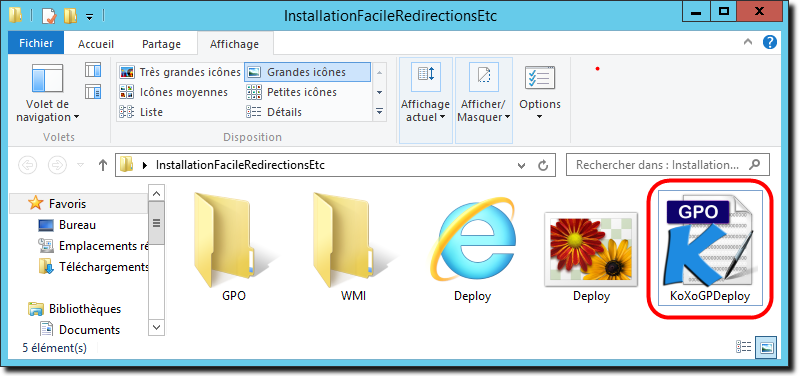The height and width of the screenshot is (376, 799).
Task: Open Emplacements récents in navigation pane
Action: (x=94, y=246)
